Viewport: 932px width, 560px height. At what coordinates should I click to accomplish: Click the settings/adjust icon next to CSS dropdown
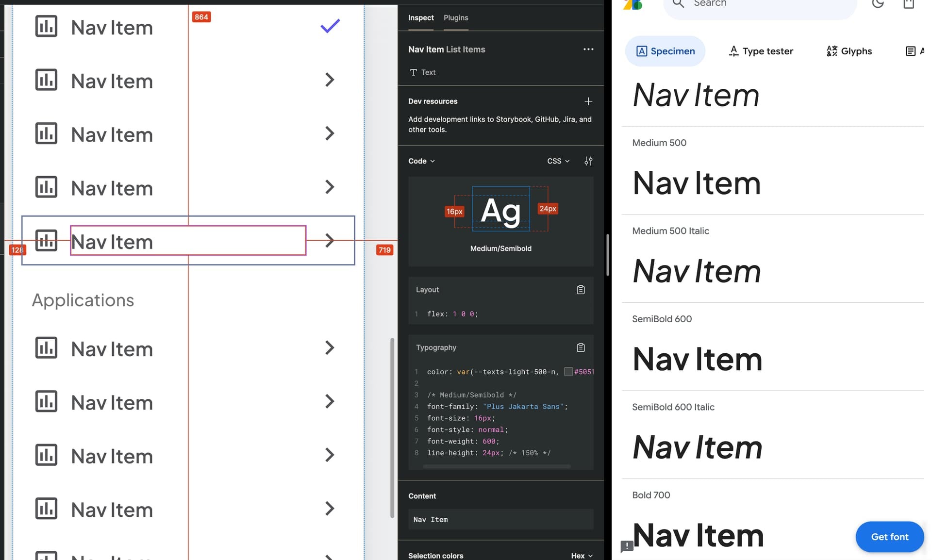pos(587,161)
